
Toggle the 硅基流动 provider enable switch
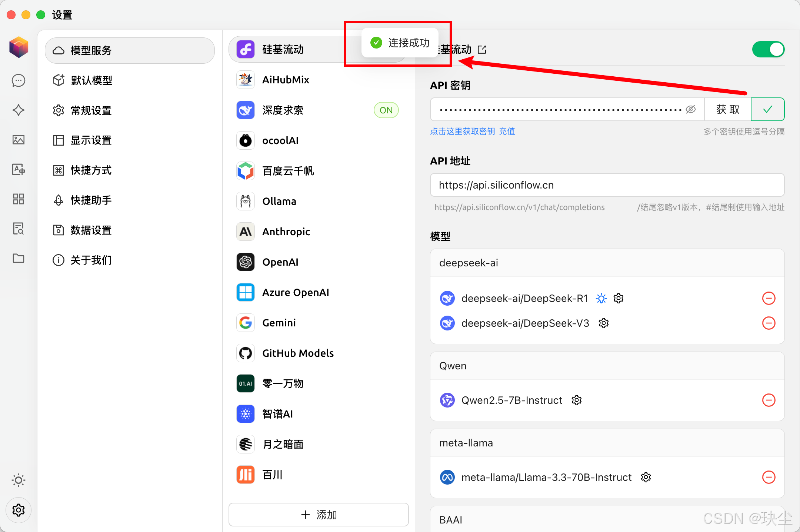(x=768, y=49)
